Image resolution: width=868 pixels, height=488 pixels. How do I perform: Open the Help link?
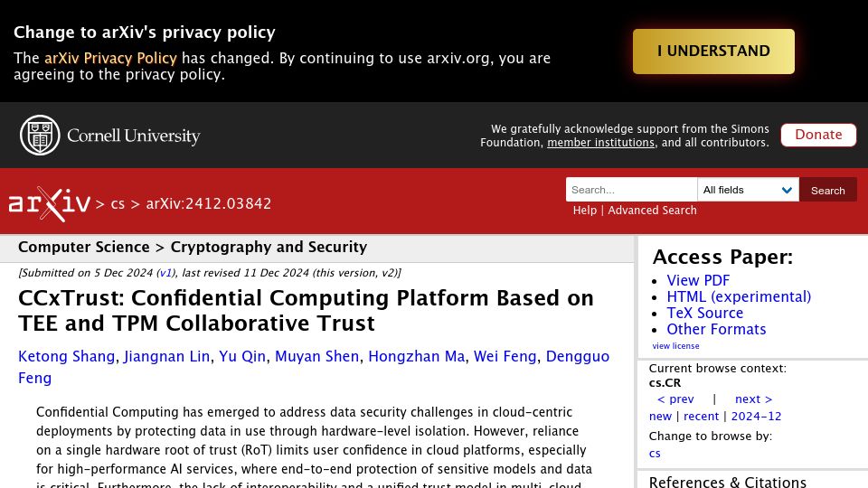(x=585, y=211)
